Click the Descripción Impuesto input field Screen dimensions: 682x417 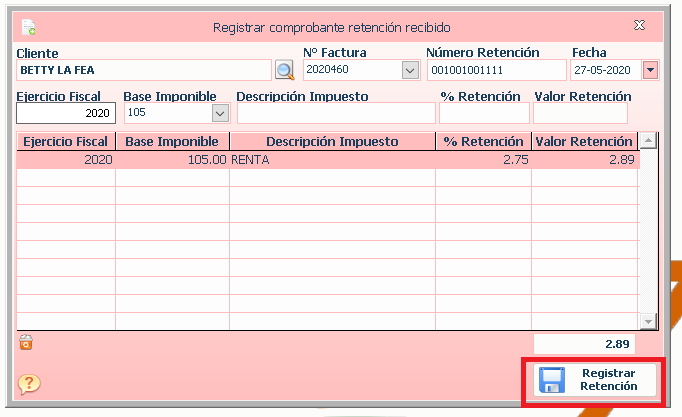[336, 113]
